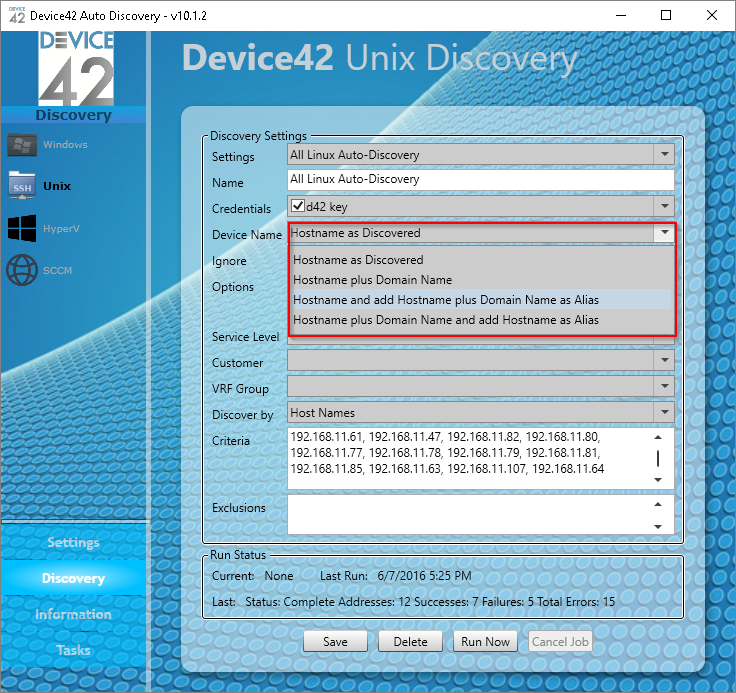736x693 pixels.
Task: Click the Device42 title bar app icon
Action: [x=17, y=15]
